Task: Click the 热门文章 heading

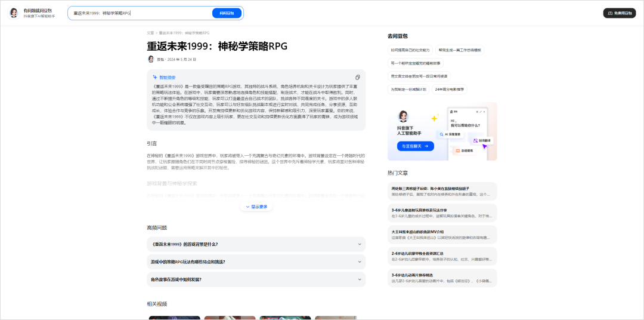Action: coord(398,173)
